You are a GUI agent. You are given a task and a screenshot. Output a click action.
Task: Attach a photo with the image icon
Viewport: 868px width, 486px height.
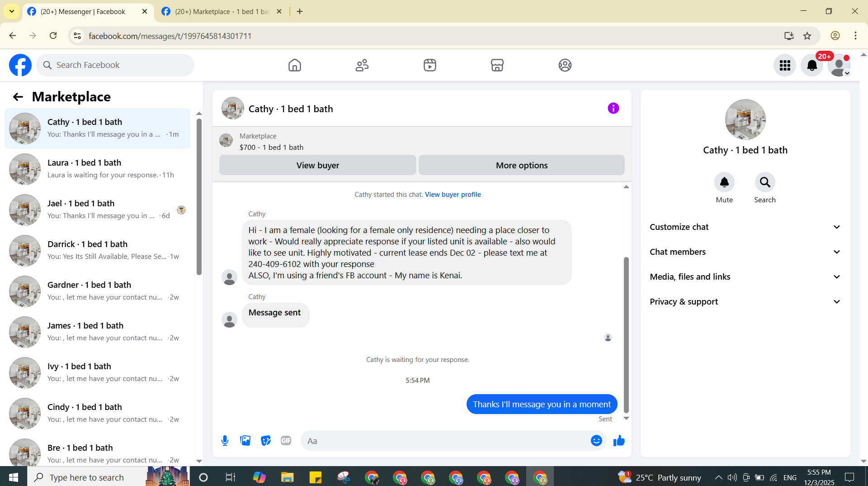coord(245,441)
